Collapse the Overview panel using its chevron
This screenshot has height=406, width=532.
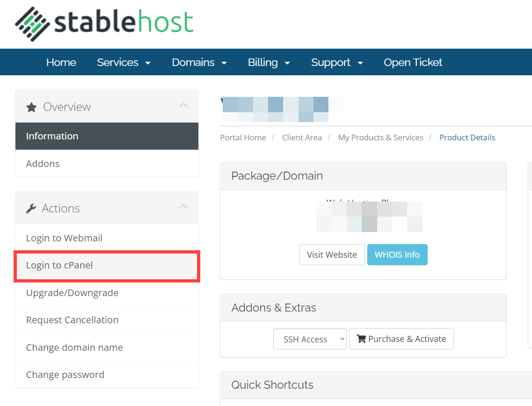click(183, 106)
